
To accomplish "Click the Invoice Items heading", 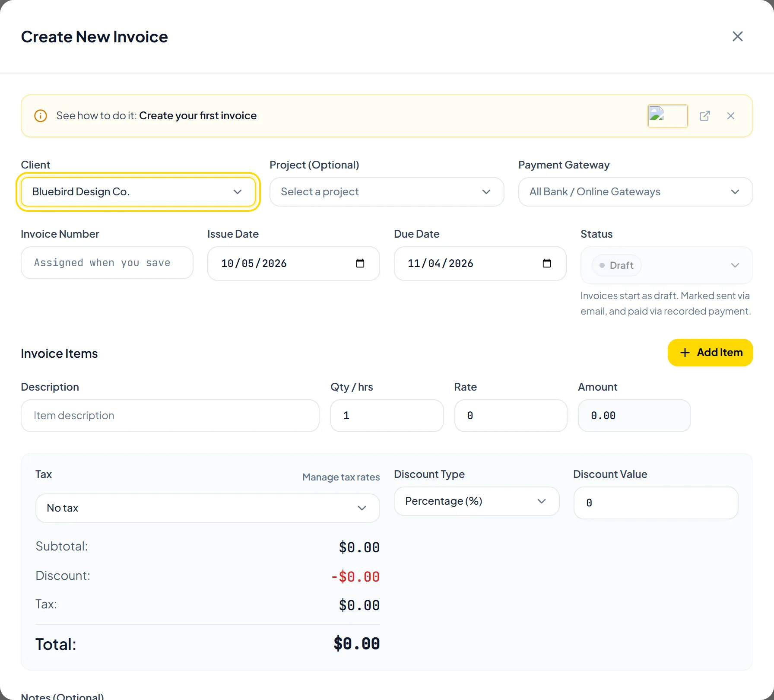I will [x=59, y=353].
